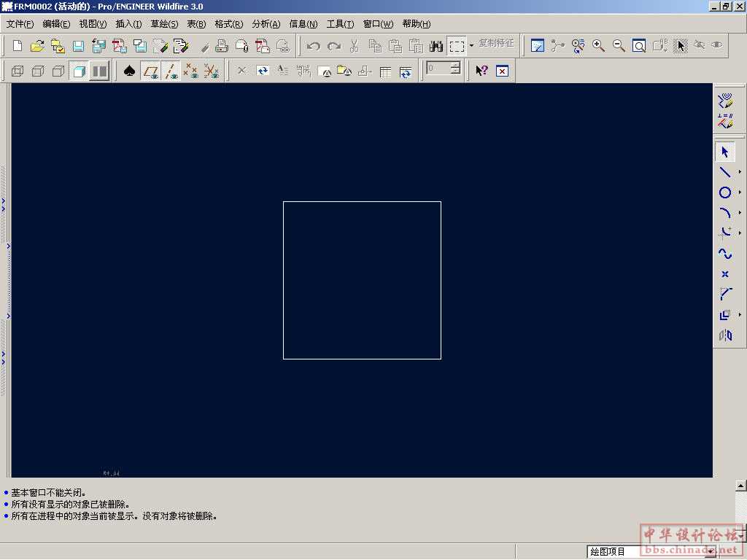
Task: Click the dashed rectangle selection filter icon
Action: click(x=457, y=46)
